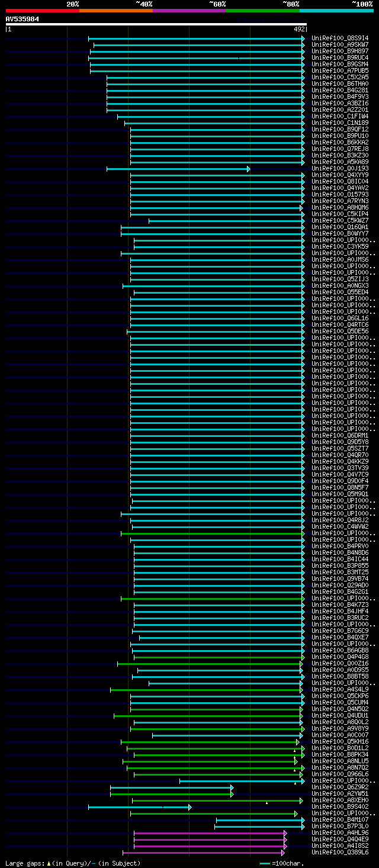Select the UniRef100_B9QF12 label
This screenshot has height=868, width=379.
(340, 129)
